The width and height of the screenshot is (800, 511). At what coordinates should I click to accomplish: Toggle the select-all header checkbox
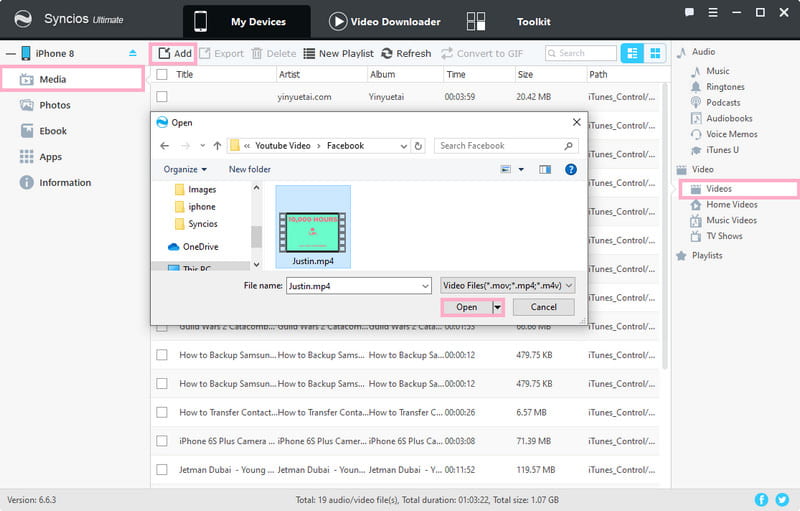(x=162, y=74)
